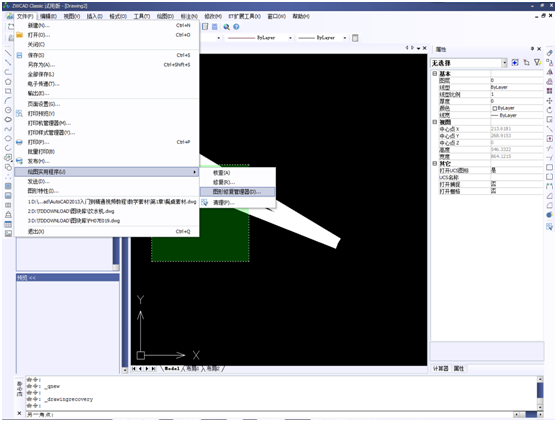Click the Rotate tool in right toolbar
The image size is (557, 422).
(x=550, y=110)
